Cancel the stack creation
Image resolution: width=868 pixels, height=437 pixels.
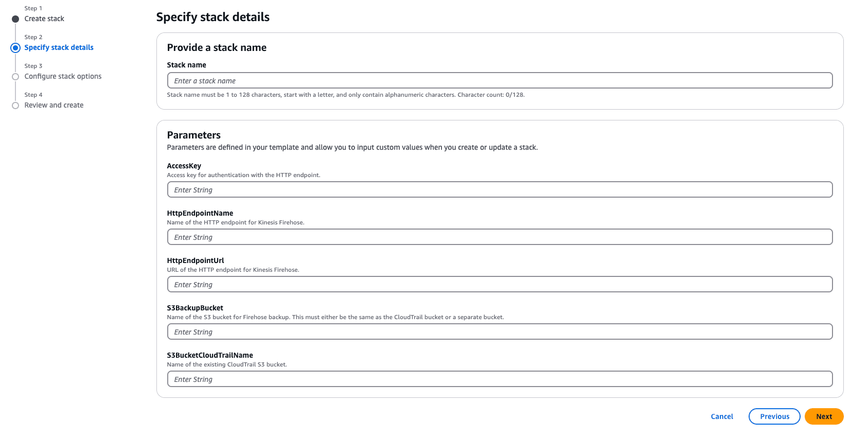[722, 416]
